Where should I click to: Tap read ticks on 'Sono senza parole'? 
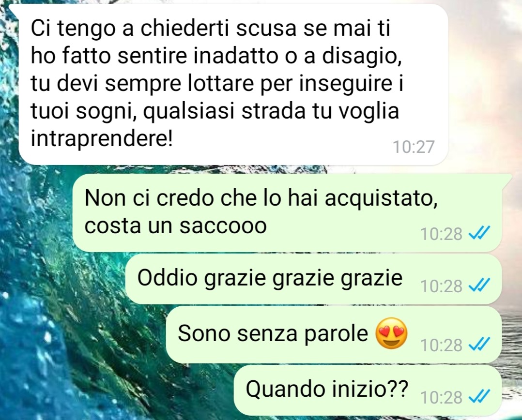pos(479,344)
